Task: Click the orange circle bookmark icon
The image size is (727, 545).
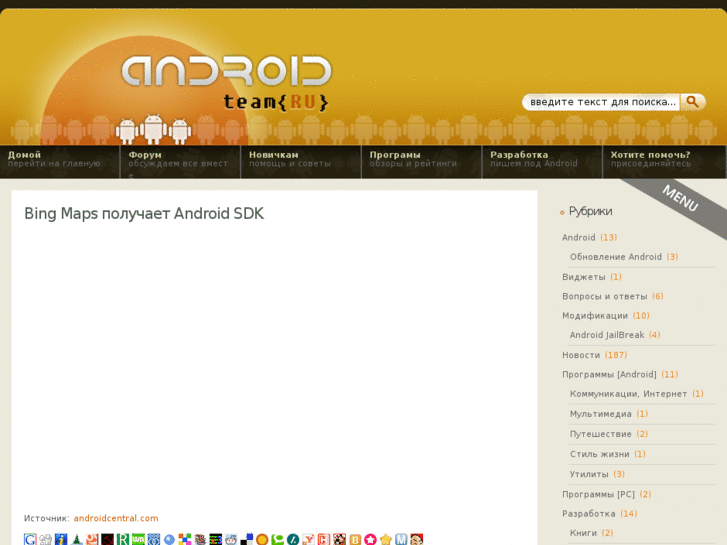Action: coord(262,539)
